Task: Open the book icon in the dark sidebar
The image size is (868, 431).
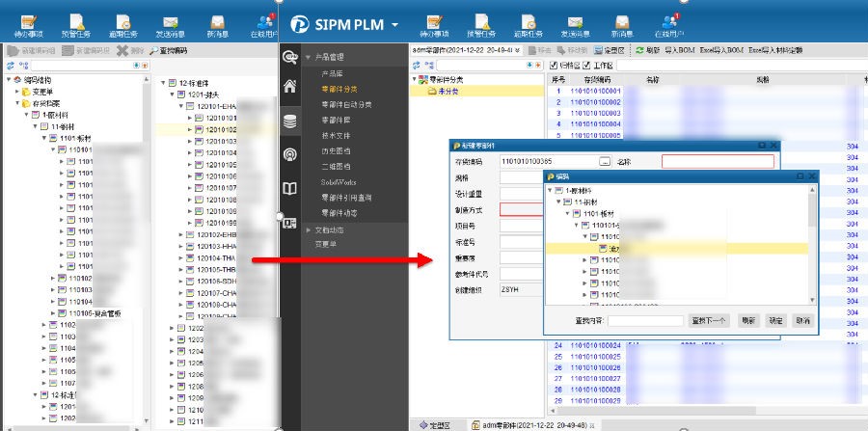Action: [289, 189]
